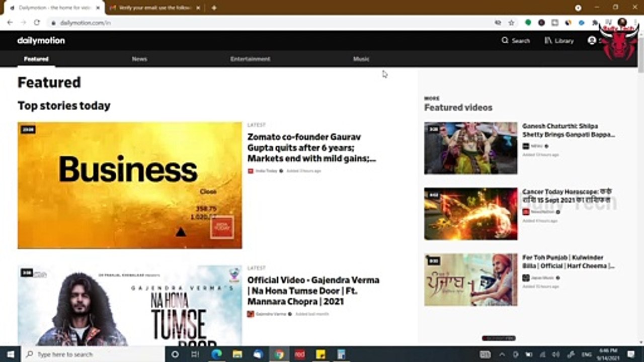Click the dark round extension icon
Screen dimensions: 644x362
click(541, 23)
